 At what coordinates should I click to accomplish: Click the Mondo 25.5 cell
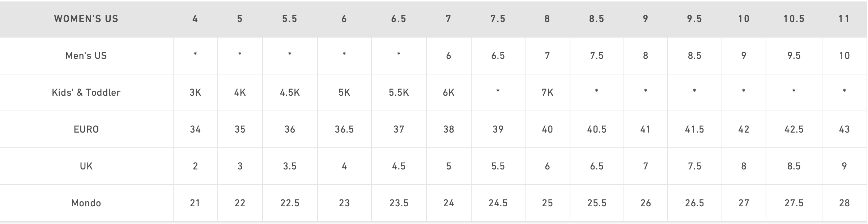[x=597, y=203]
